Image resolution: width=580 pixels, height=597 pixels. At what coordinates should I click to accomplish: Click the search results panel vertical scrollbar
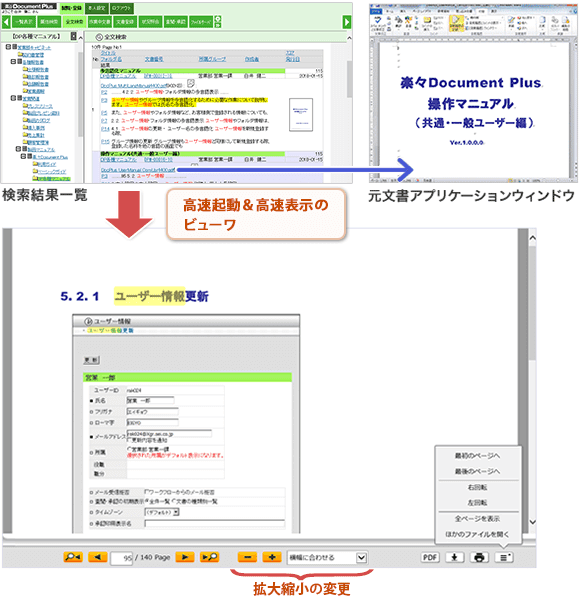[x=349, y=78]
